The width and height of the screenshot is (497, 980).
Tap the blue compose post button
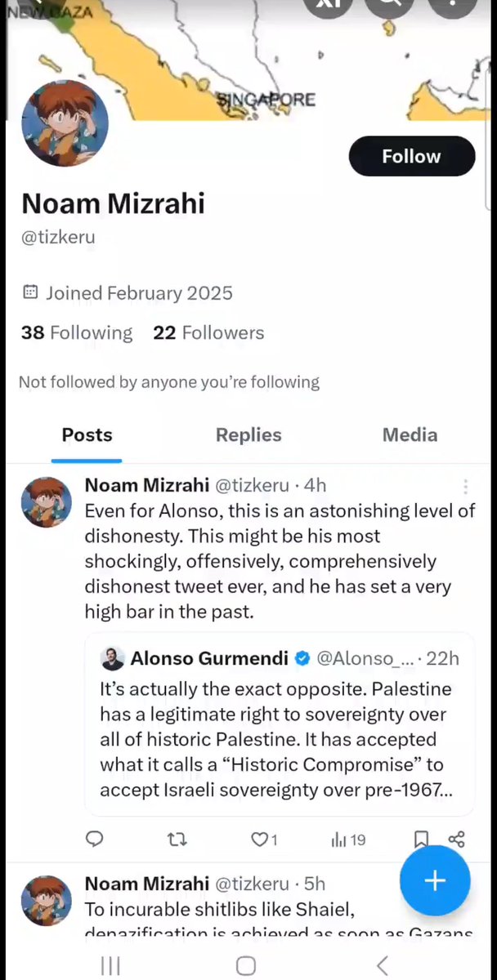[x=435, y=880]
